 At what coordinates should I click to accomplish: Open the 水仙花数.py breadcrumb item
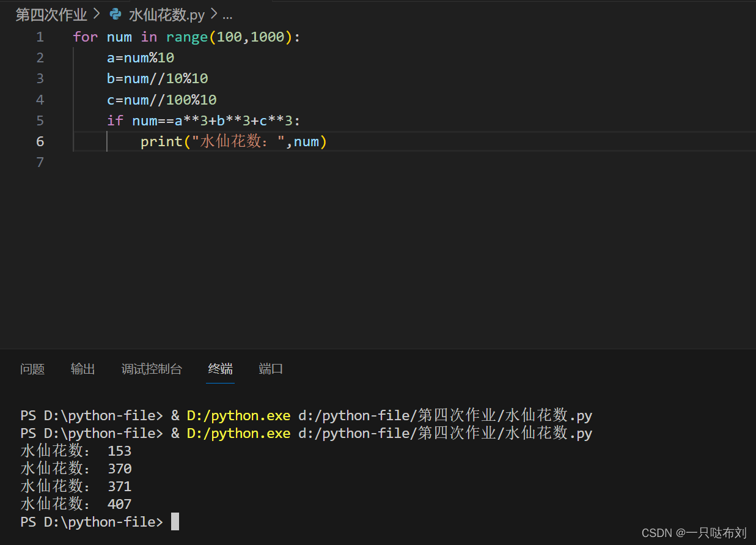coord(166,15)
